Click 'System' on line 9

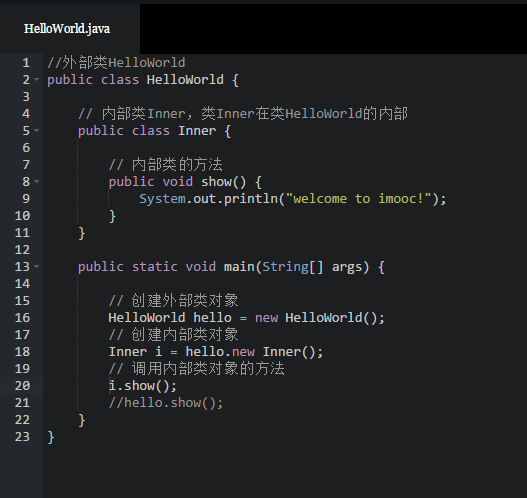click(162, 199)
